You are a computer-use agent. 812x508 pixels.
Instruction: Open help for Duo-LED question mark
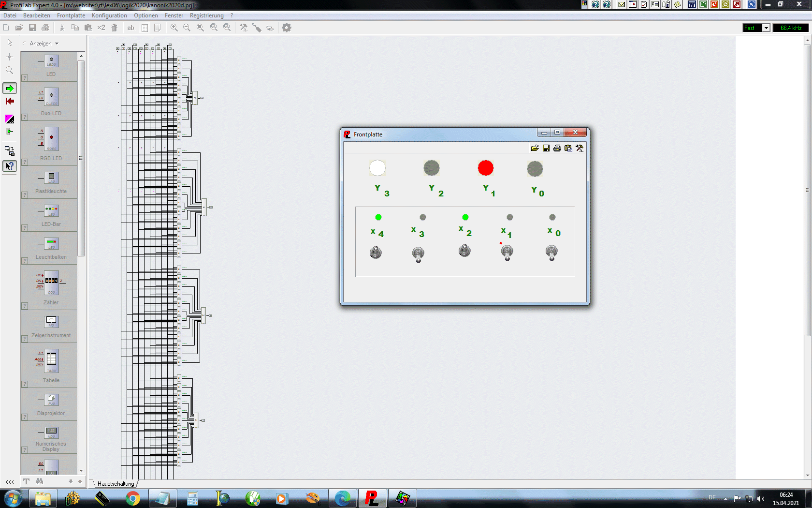pyautogui.click(x=25, y=117)
